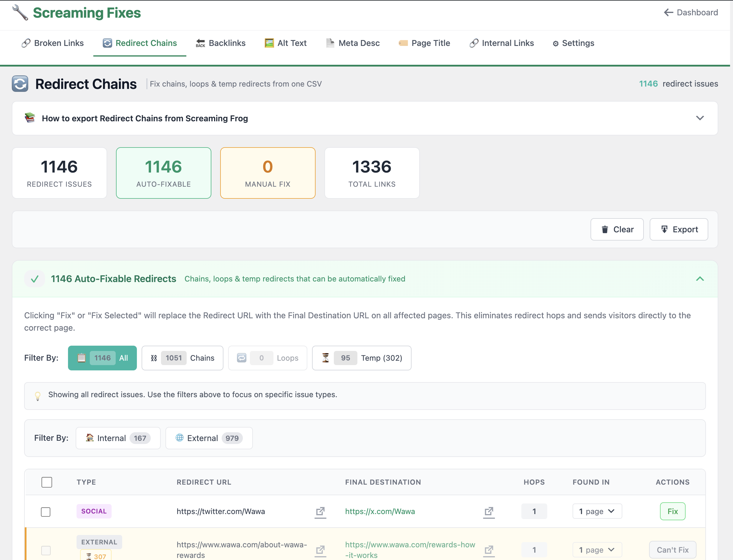Click the Internal Links chain icon
This screenshot has height=560, width=733.
473,43
